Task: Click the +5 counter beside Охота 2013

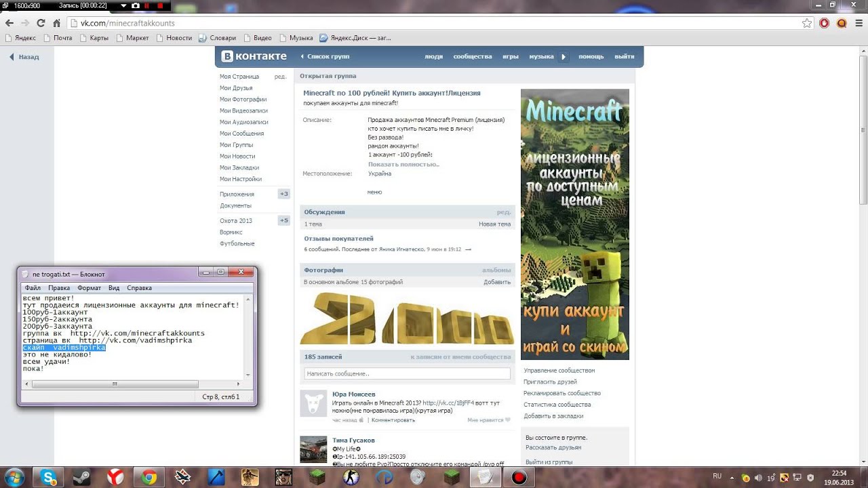Action: pos(284,220)
